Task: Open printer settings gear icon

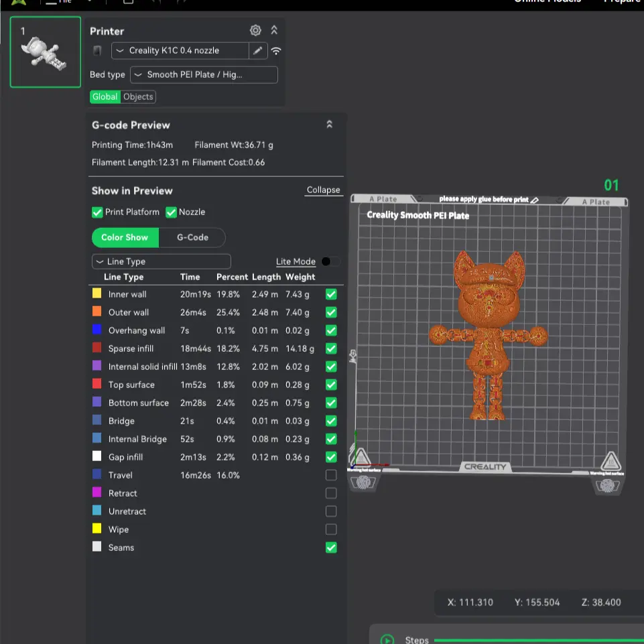Action: click(255, 30)
